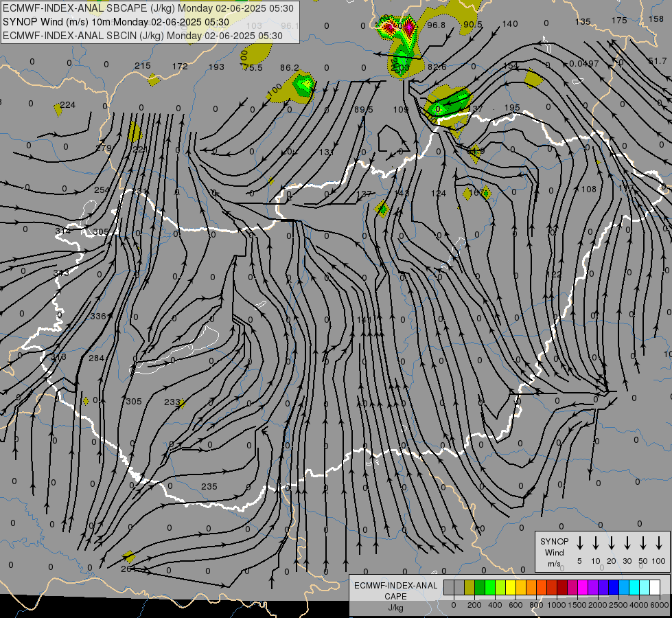Image resolution: width=672 pixels, height=618 pixels.
Task: Click the map value 195
Action: [x=512, y=108]
